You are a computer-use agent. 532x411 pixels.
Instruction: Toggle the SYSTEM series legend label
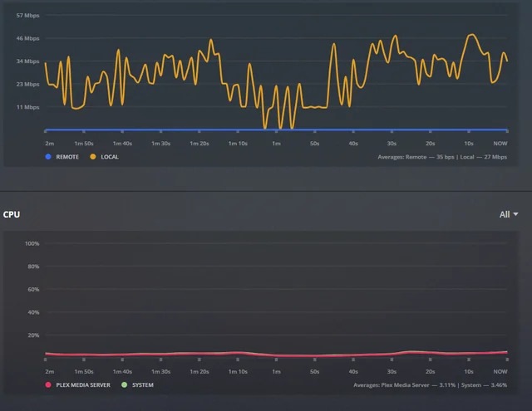click(x=142, y=384)
